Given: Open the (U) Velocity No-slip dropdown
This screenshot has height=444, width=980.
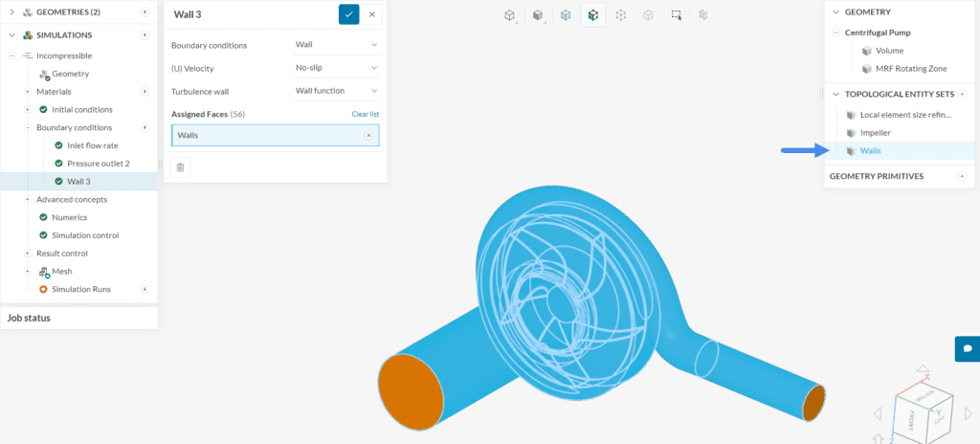Looking at the screenshot, I should point(337,68).
